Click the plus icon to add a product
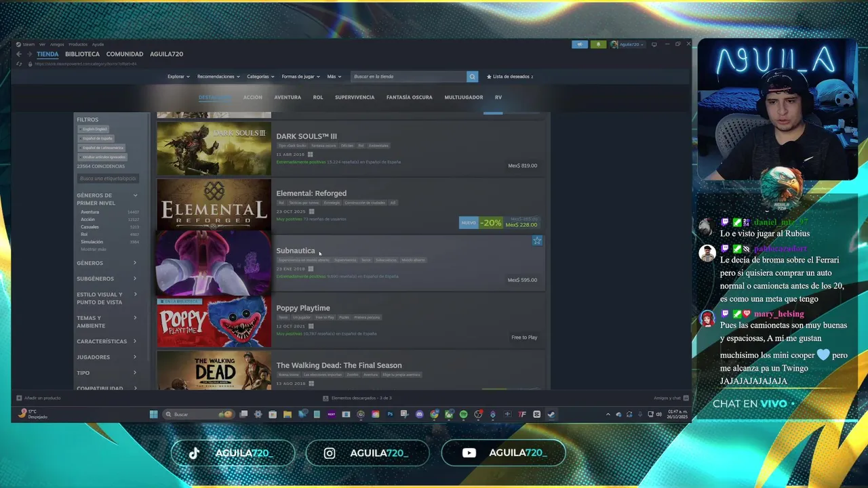The height and width of the screenshot is (488, 868). 19,398
